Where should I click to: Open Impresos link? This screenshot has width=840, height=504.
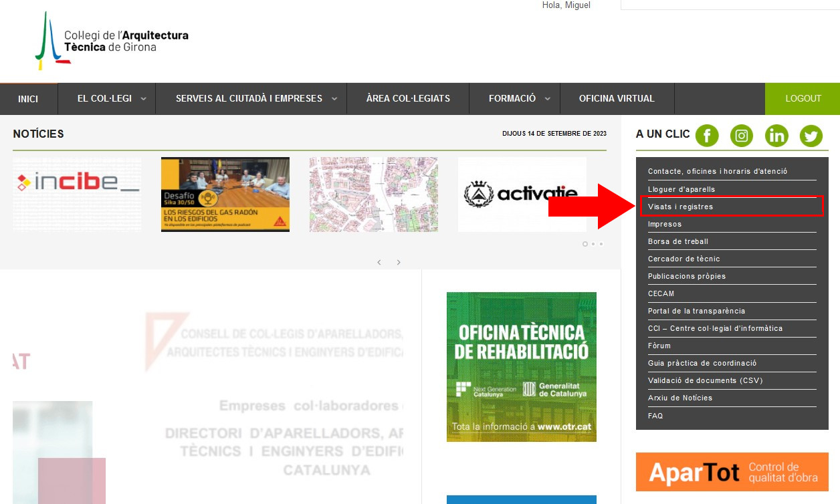[x=665, y=224]
